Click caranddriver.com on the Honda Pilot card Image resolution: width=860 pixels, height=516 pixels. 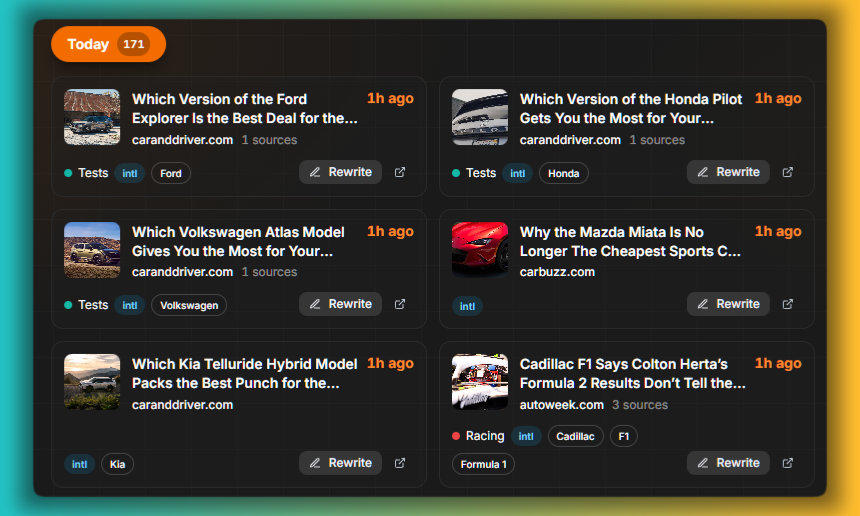click(x=570, y=140)
